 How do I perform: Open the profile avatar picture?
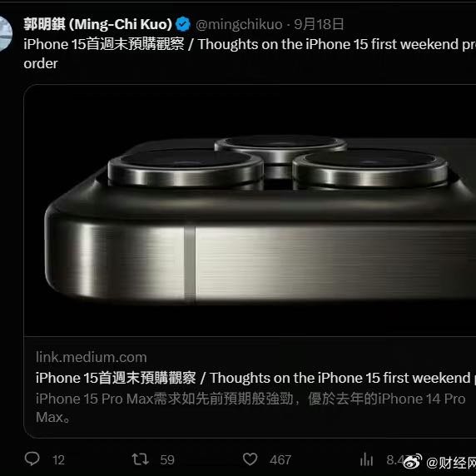6,33
